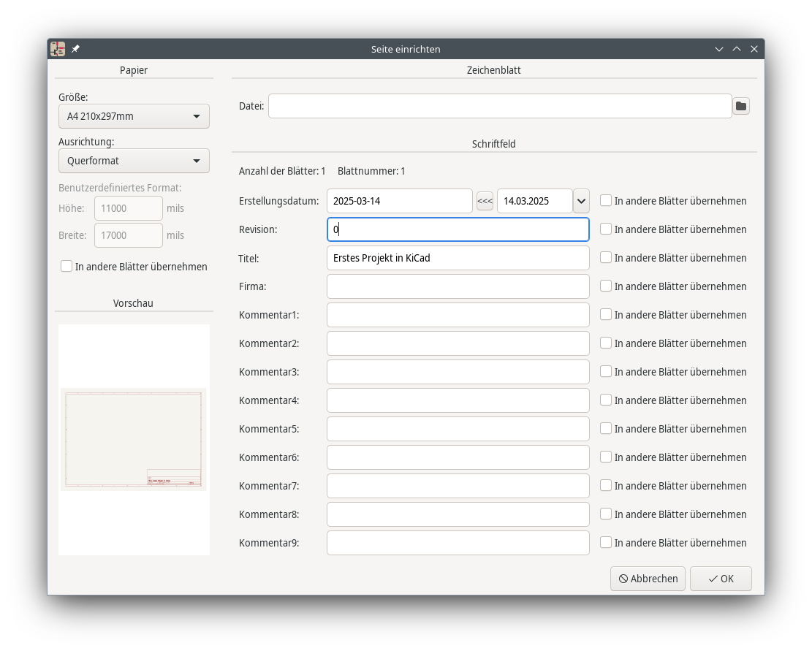
Task: Open the Größe paper size dropdown
Action: click(x=134, y=116)
